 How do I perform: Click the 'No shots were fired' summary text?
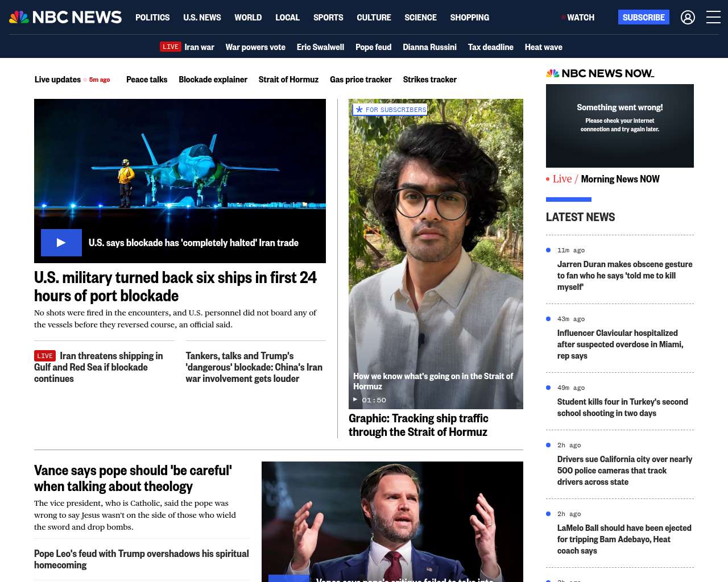coord(175,319)
